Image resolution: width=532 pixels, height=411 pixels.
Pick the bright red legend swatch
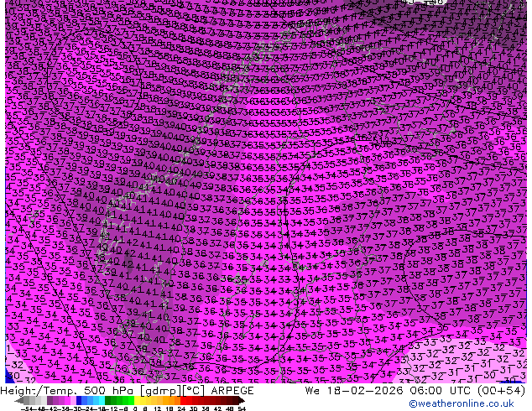(x=183, y=400)
